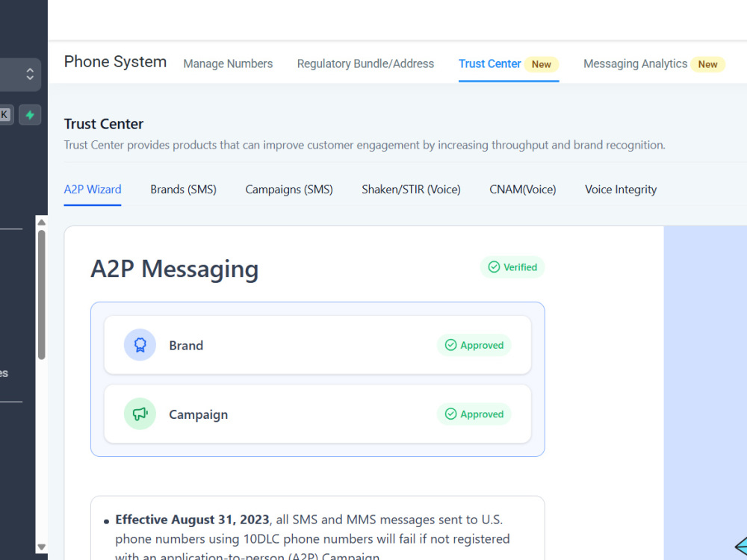Click the Approved check icon in the Brand row
747x560 pixels.
[x=450, y=345]
